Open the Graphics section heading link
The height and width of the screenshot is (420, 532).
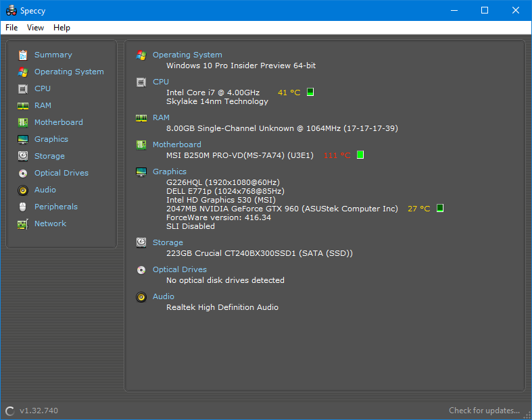pyautogui.click(x=169, y=172)
